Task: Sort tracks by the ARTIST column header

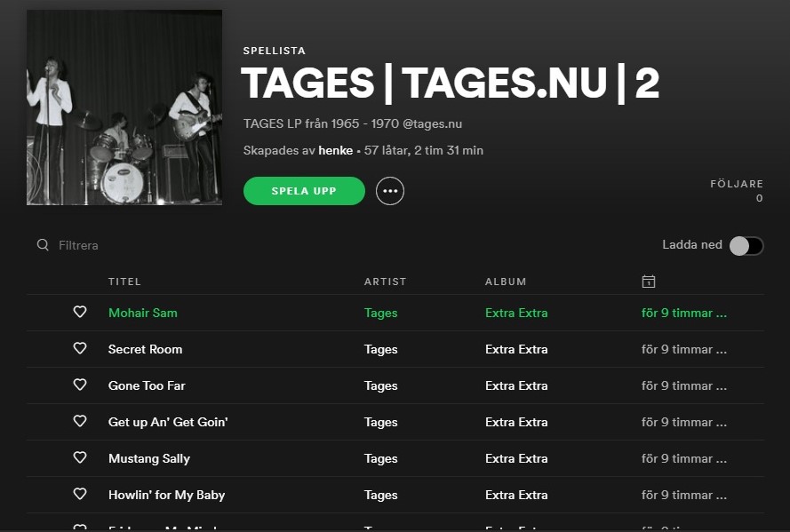Action: pos(385,282)
